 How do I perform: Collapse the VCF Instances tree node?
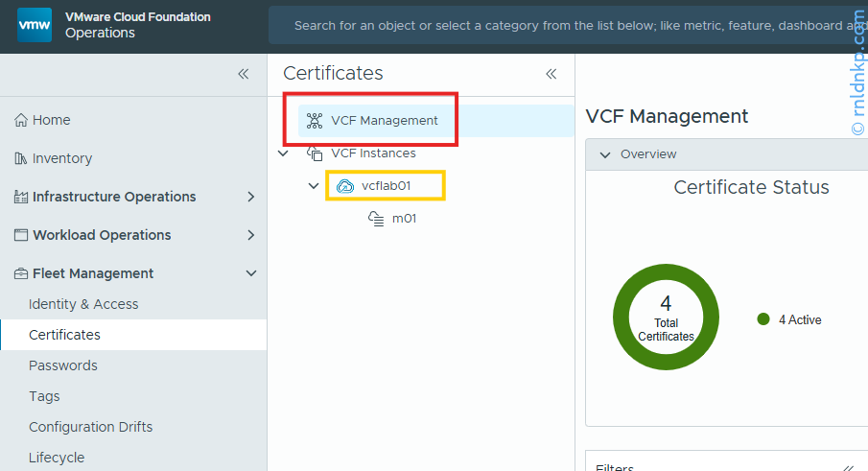[x=283, y=153]
